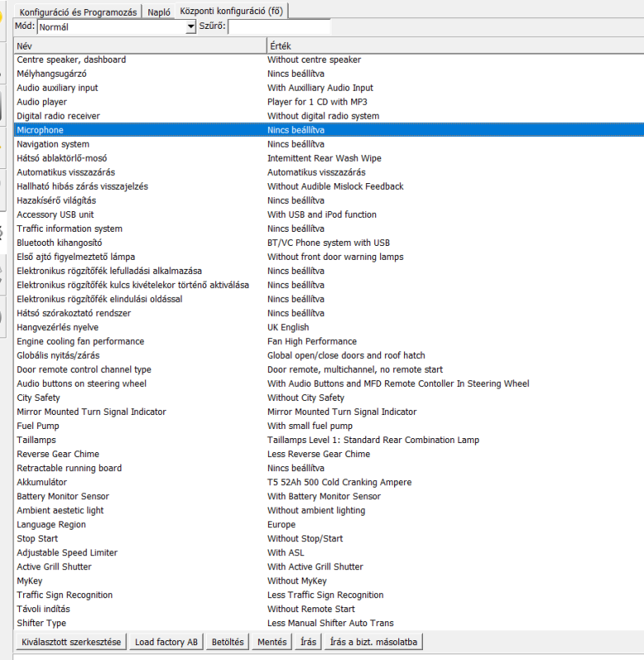Select the Akkumulátor row
Viewport: 644px width, 660px height.
tap(329, 483)
